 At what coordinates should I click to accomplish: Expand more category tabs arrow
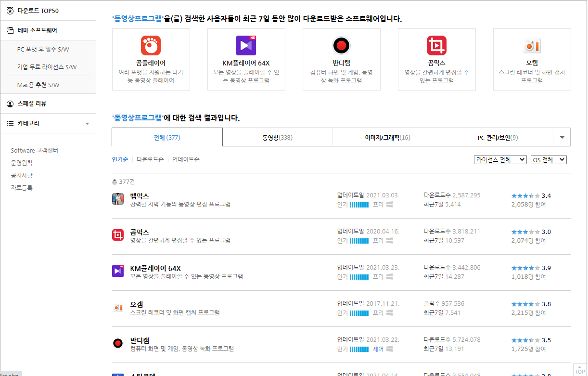point(562,137)
